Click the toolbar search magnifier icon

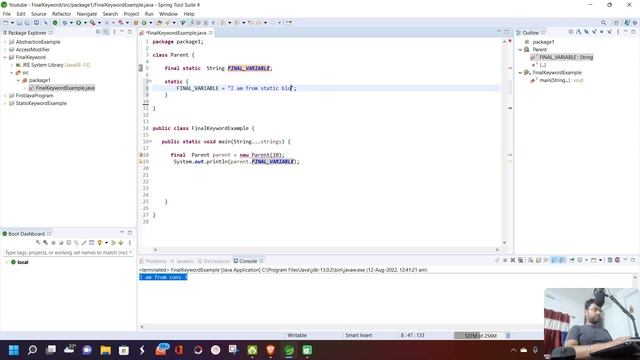(603, 23)
